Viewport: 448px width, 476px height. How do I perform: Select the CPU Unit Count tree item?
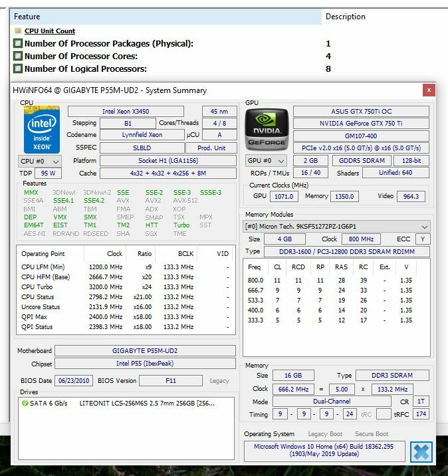(x=50, y=31)
